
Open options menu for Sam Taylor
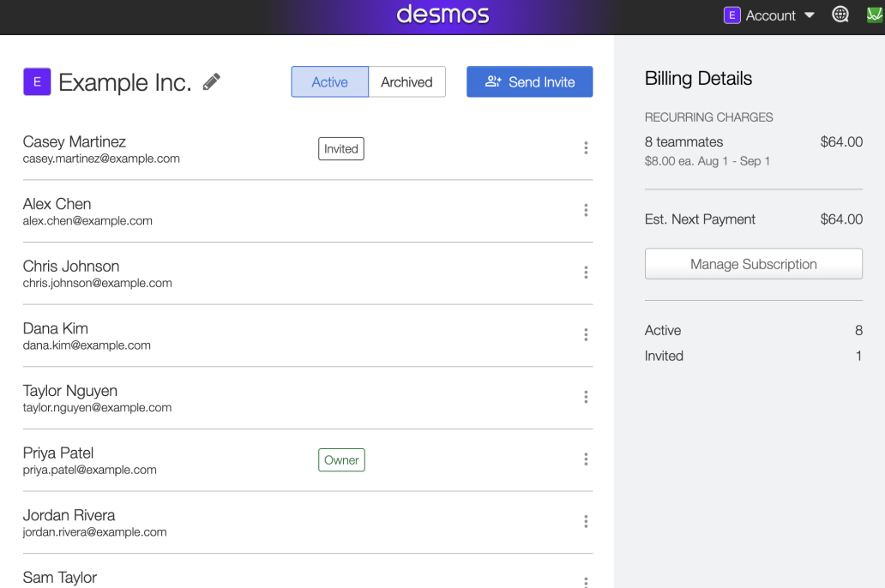tap(586, 582)
